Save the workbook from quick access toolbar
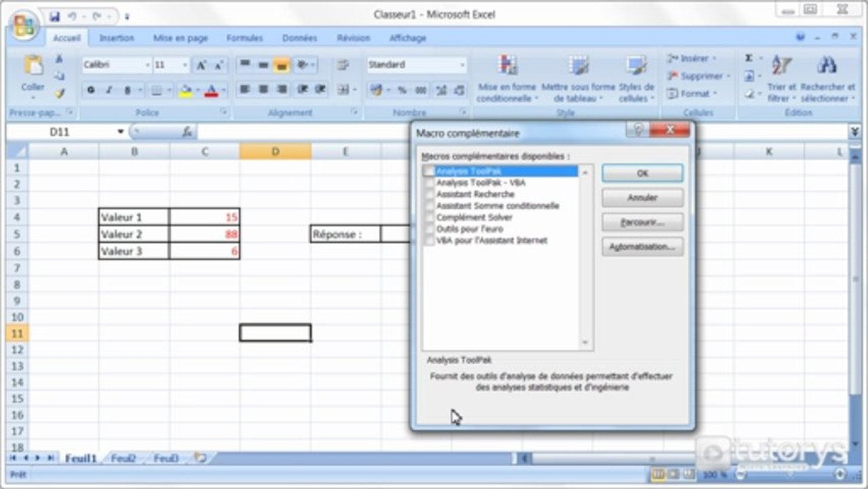The image size is (868, 489). point(55,15)
